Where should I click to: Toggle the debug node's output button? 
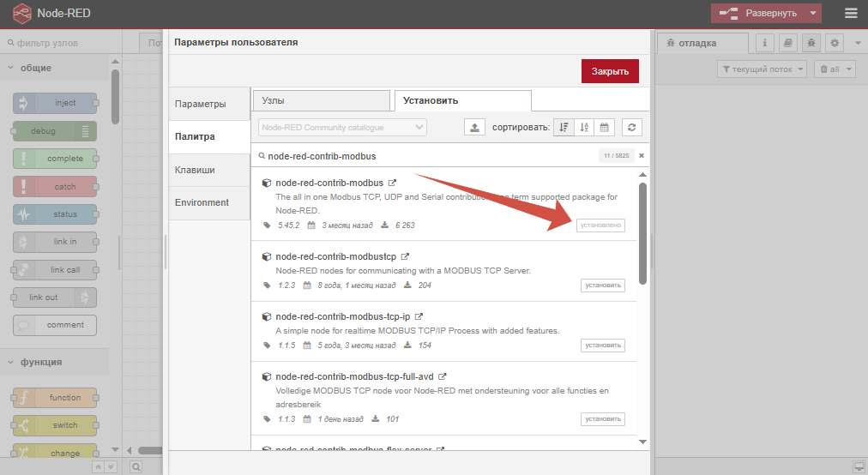pos(86,131)
